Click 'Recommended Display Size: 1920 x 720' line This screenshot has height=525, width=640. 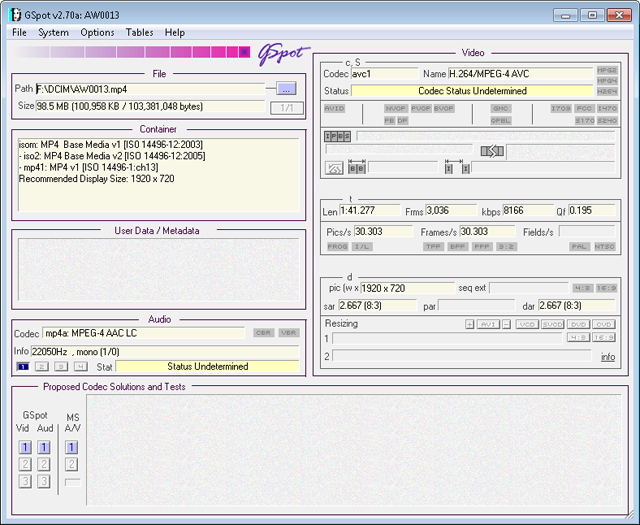[x=97, y=179]
